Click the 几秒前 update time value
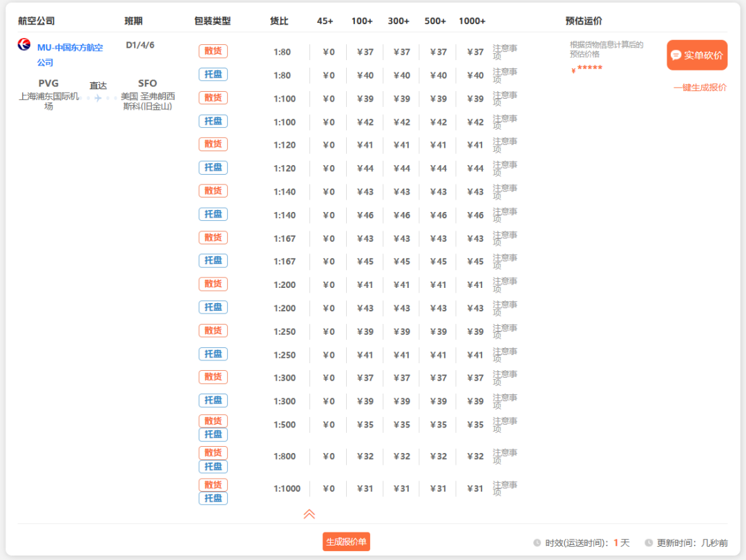Screen dimensions: 746x560 point(714,543)
